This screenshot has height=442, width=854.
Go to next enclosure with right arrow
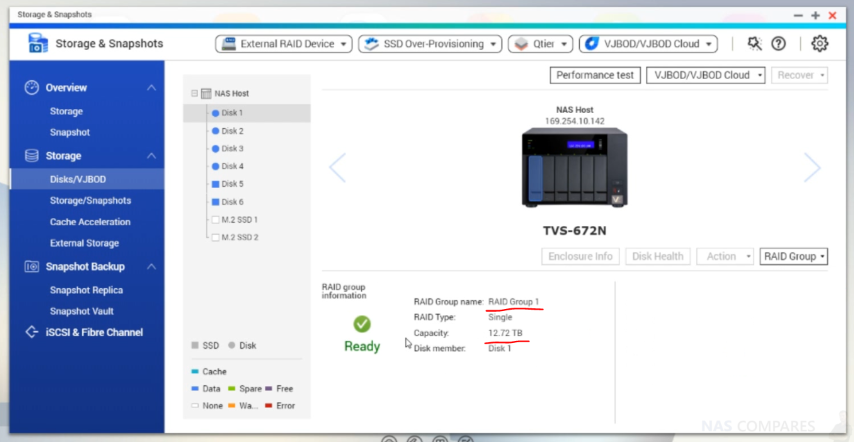[x=812, y=168]
